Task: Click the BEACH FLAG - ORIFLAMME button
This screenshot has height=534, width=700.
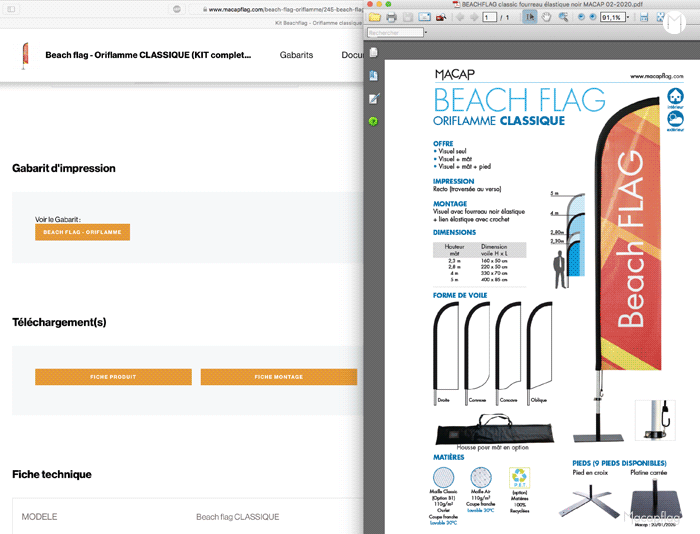Action: (x=82, y=232)
